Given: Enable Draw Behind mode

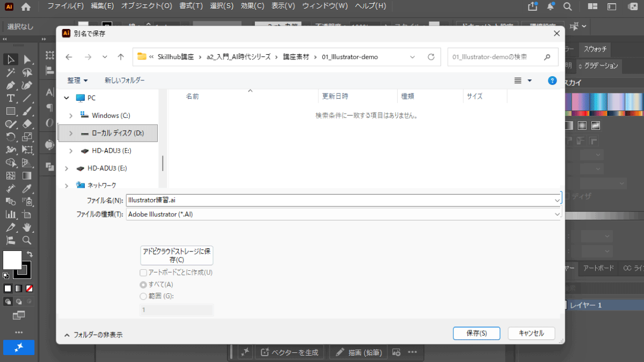Looking at the screenshot, I should (18, 301).
